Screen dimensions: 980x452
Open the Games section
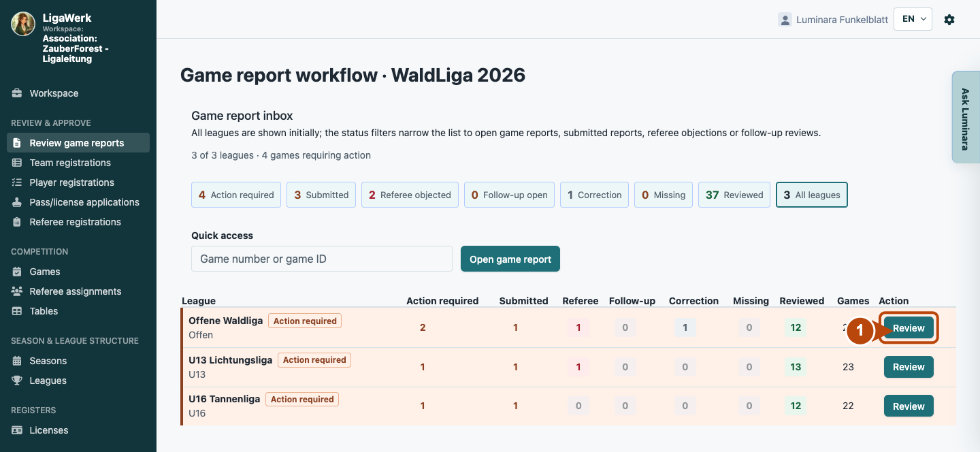coord(78,272)
